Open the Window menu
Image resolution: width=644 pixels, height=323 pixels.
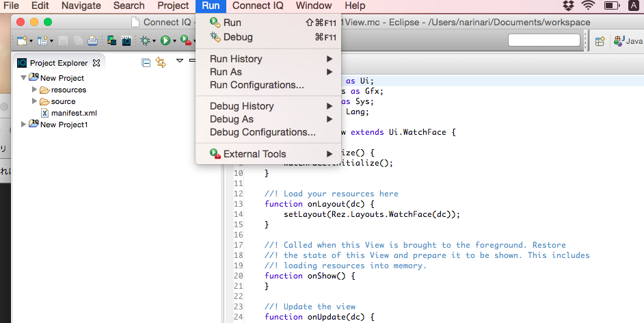314,5
